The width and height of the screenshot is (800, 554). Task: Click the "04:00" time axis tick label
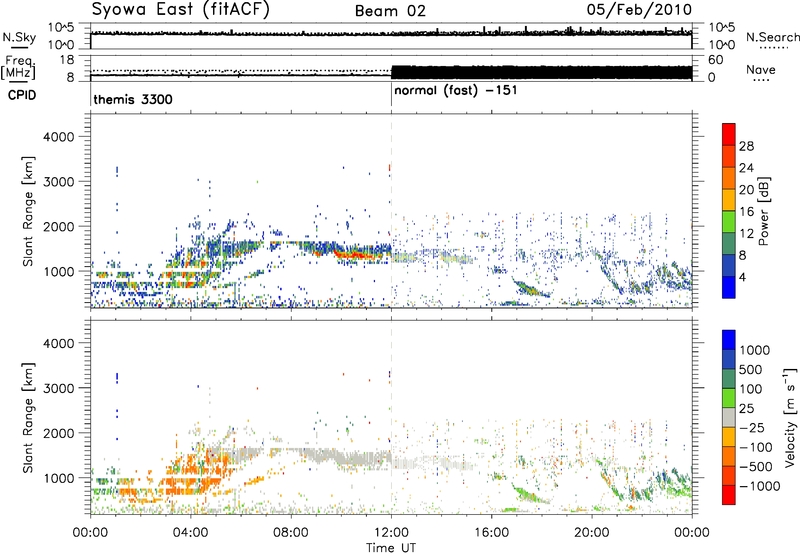pos(190,533)
